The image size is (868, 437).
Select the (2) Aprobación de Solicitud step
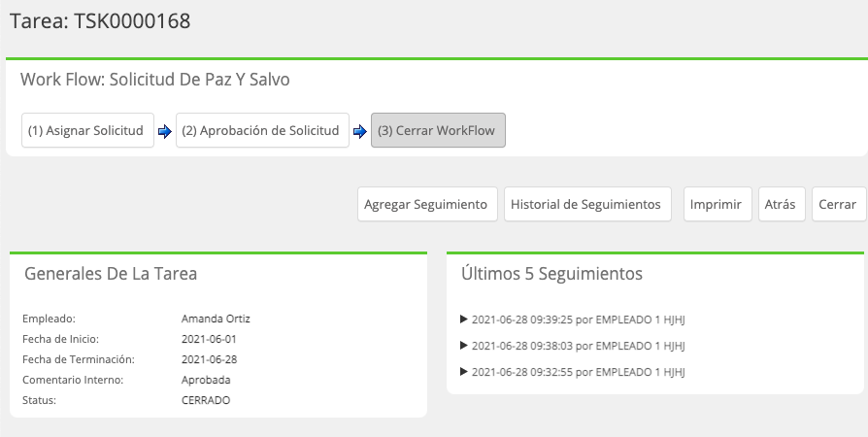pos(262,130)
